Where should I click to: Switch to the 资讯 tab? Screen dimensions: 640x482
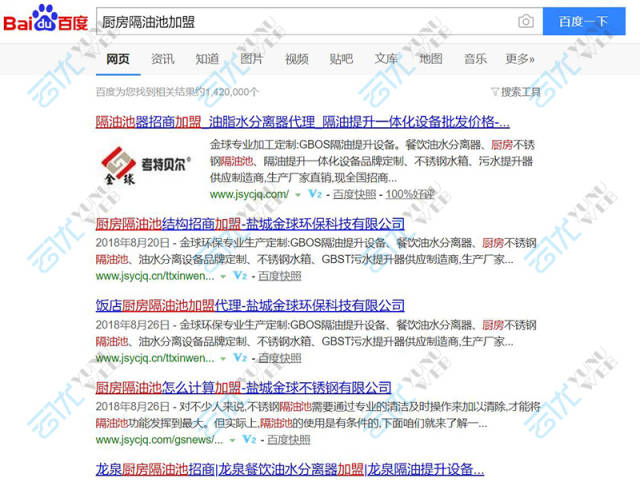click(163, 59)
